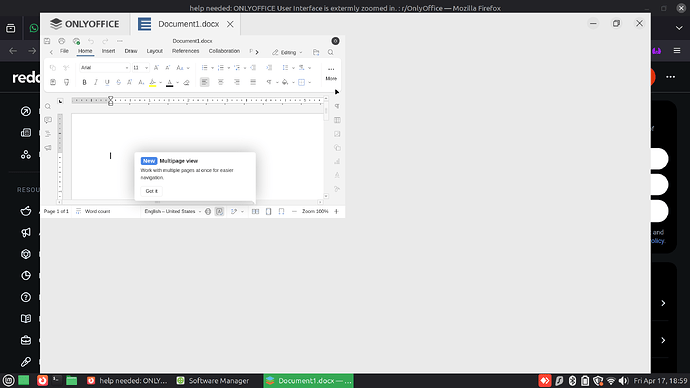690x388 pixels.
Task: Open the Comments panel in the left sidebar
Action: 48,120
